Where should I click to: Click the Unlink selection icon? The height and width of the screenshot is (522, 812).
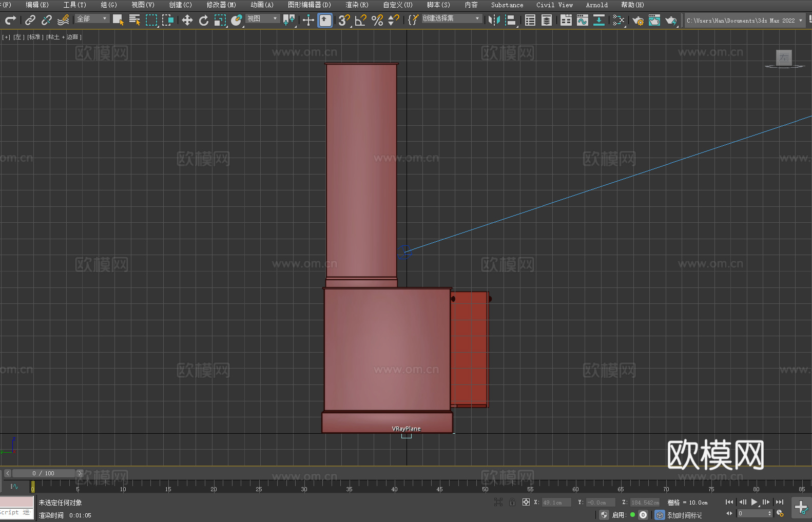[47, 20]
